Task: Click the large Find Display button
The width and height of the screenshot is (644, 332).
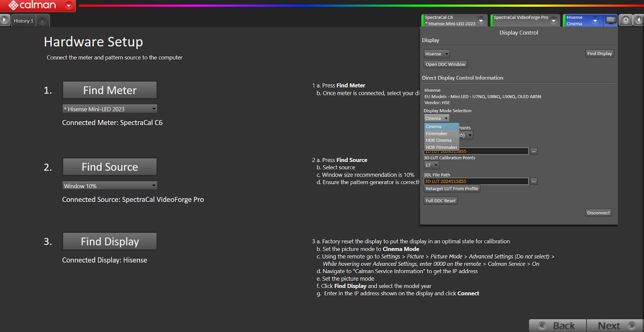Action: (x=110, y=241)
